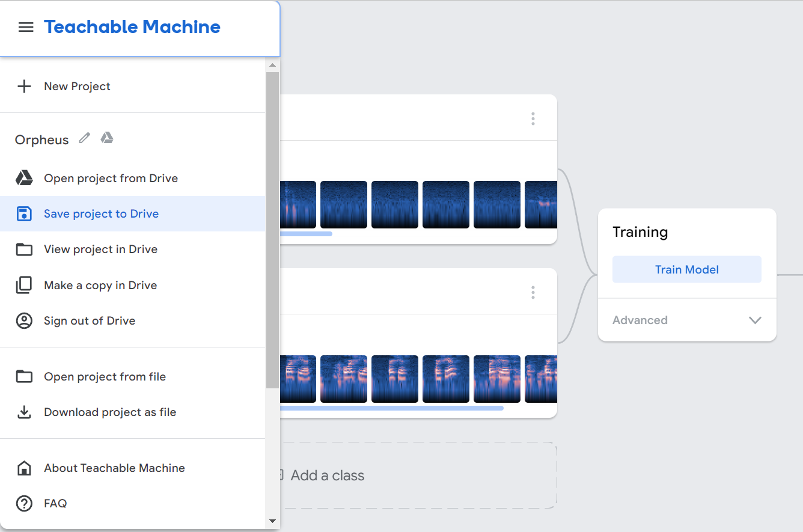Open project from Drive
The width and height of the screenshot is (803, 532).
[132, 179]
